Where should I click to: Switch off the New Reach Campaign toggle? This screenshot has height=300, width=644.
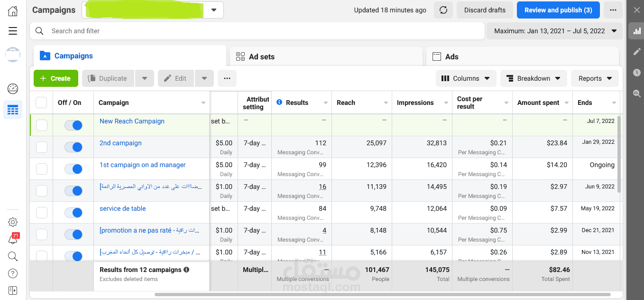tap(74, 125)
